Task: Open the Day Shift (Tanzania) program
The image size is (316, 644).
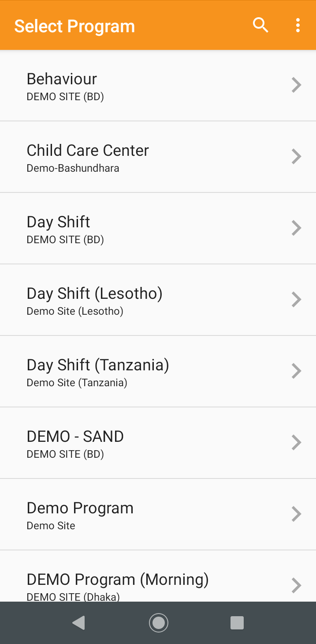Action: [158, 371]
